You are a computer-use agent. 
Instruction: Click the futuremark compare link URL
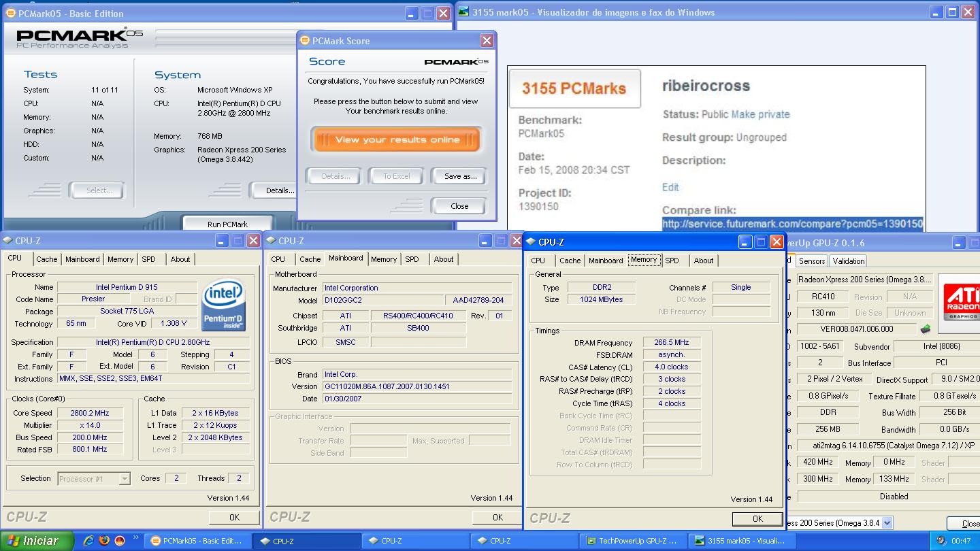click(793, 224)
